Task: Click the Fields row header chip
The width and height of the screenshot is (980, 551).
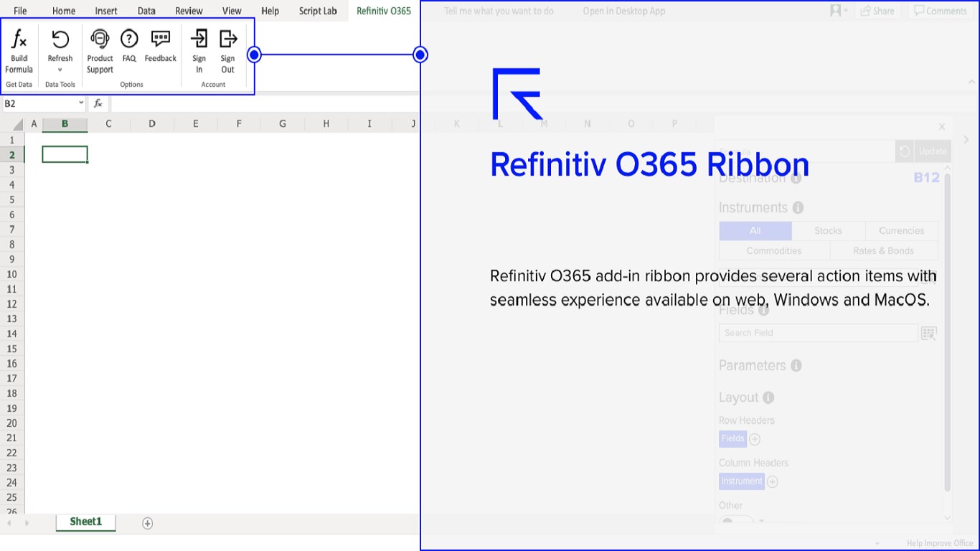Action: tap(732, 438)
